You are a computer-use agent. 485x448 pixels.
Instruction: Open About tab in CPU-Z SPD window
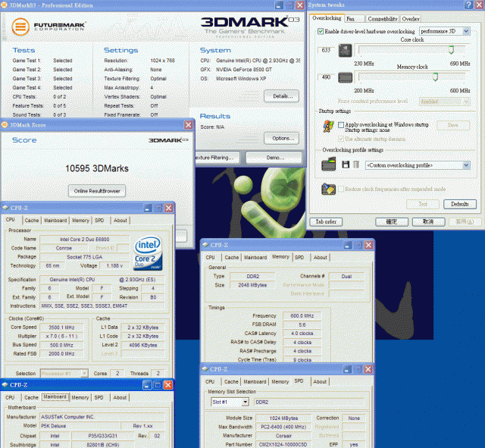[x=320, y=382]
